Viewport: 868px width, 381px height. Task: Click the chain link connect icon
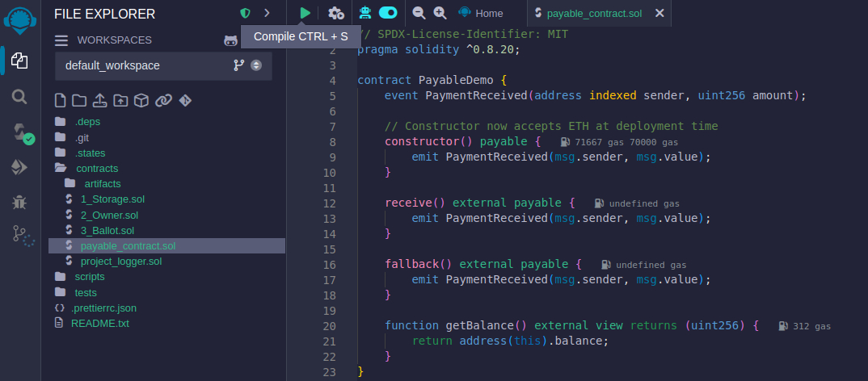tap(163, 101)
